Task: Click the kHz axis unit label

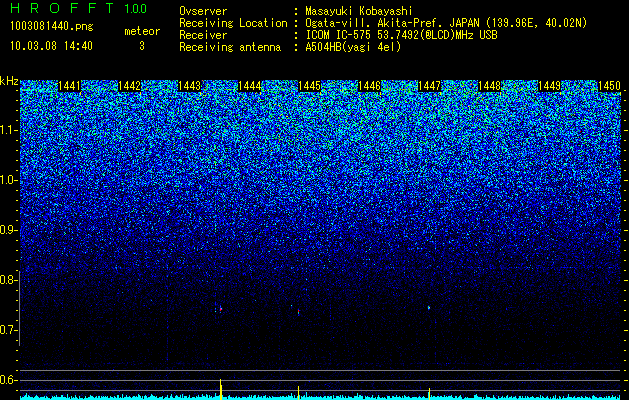Action: pyautogui.click(x=9, y=81)
